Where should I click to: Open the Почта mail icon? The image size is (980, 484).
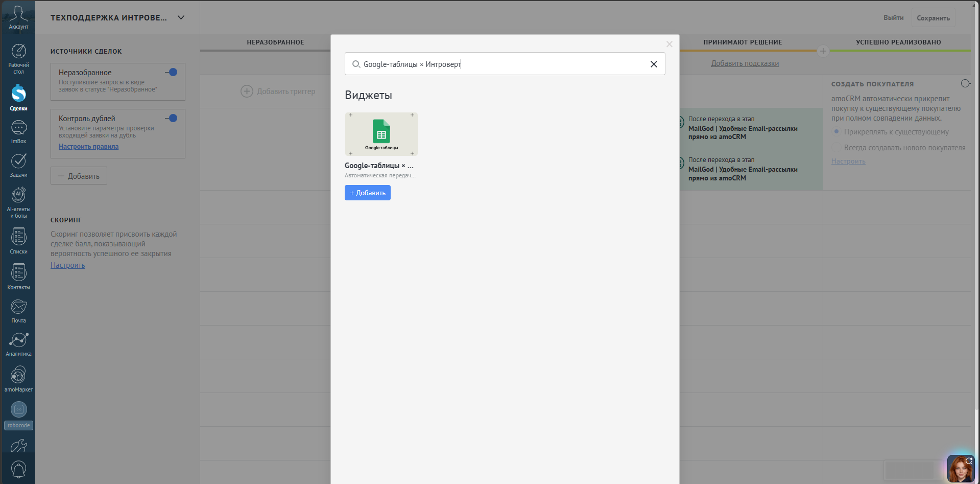tap(18, 311)
